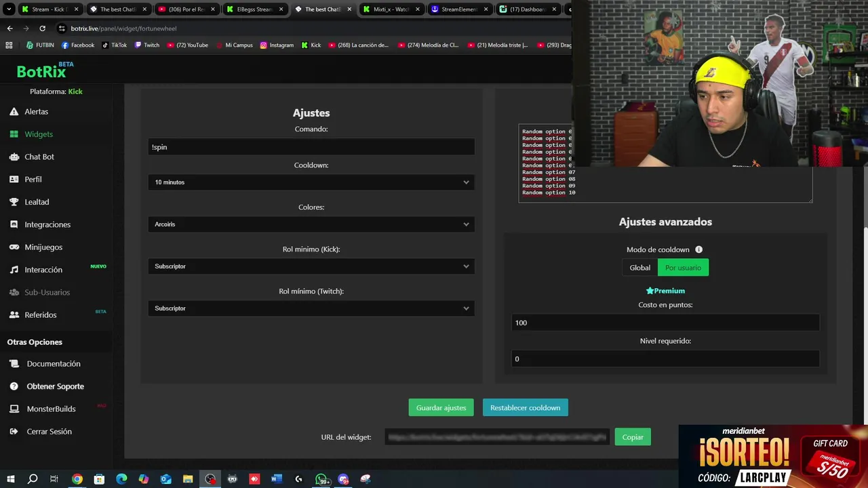
Task: Open MonsterBuilds link in sidebar
Action: [x=51, y=409]
